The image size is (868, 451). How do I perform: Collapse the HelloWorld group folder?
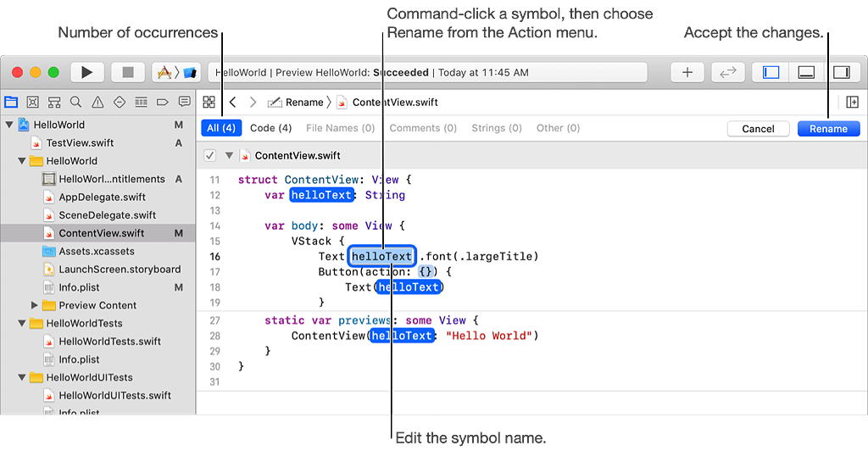pos(21,161)
